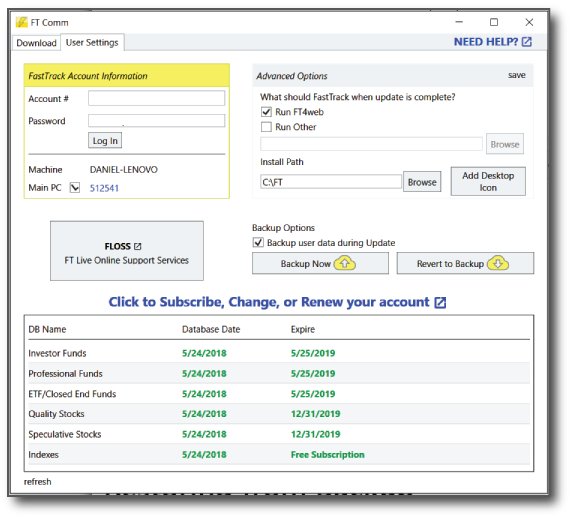This screenshot has height=517, width=571.
Task: Toggle Backup user data during Update
Action: tap(258, 242)
